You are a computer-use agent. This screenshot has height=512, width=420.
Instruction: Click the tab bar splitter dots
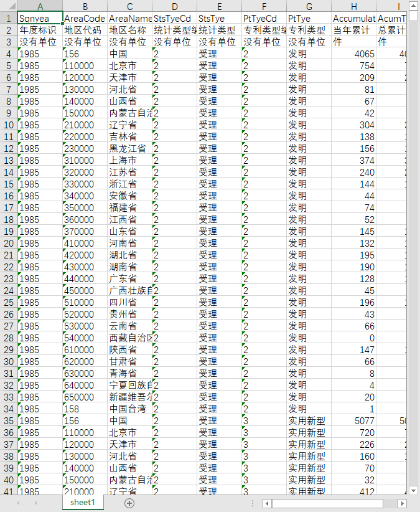[x=253, y=503]
